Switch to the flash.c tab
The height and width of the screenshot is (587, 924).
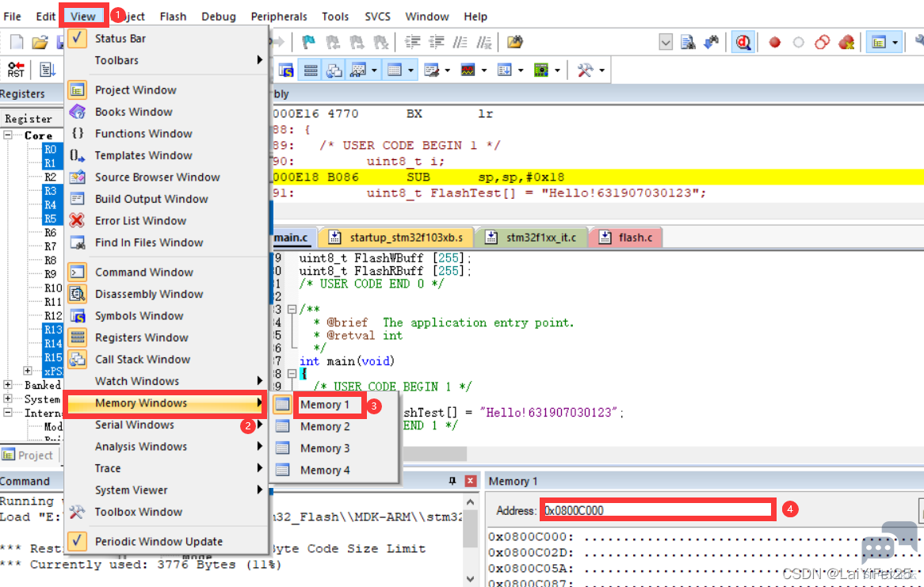tap(626, 238)
